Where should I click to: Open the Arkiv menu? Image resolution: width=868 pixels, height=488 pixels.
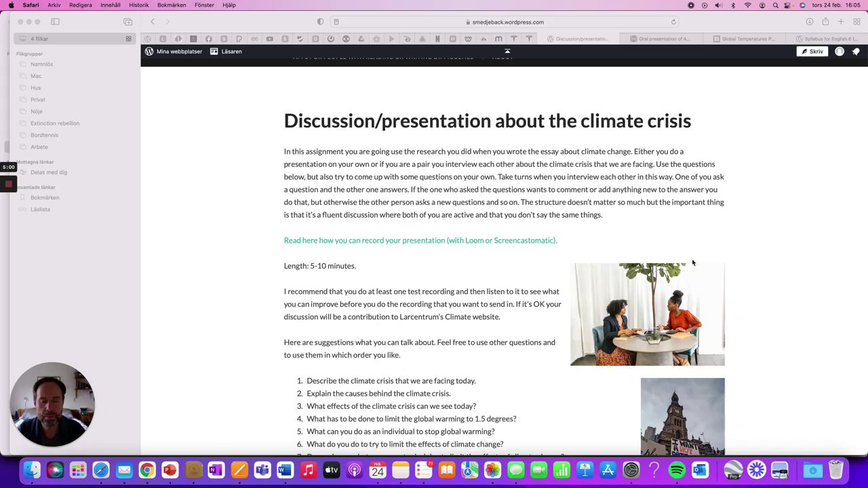(54, 5)
